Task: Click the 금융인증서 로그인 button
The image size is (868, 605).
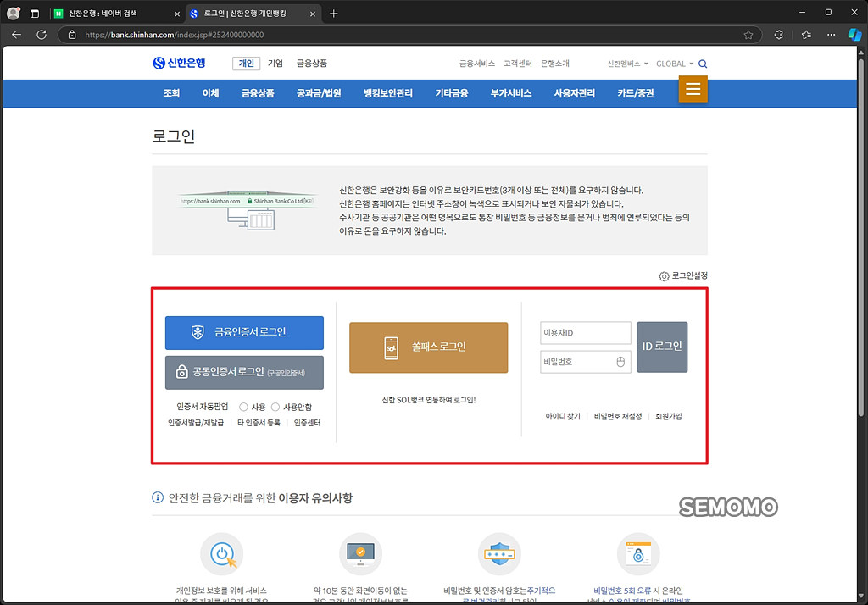Action: [x=244, y=333]
